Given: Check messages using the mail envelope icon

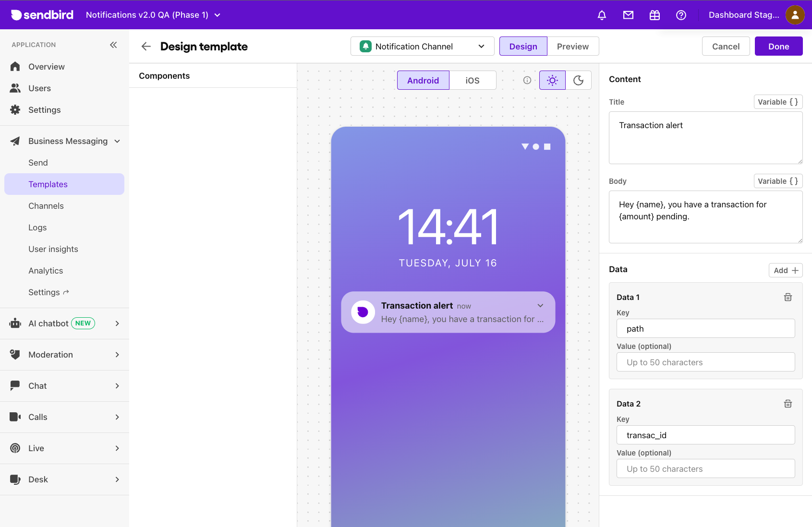Looking at the screenshot, I should pos(628,15).
